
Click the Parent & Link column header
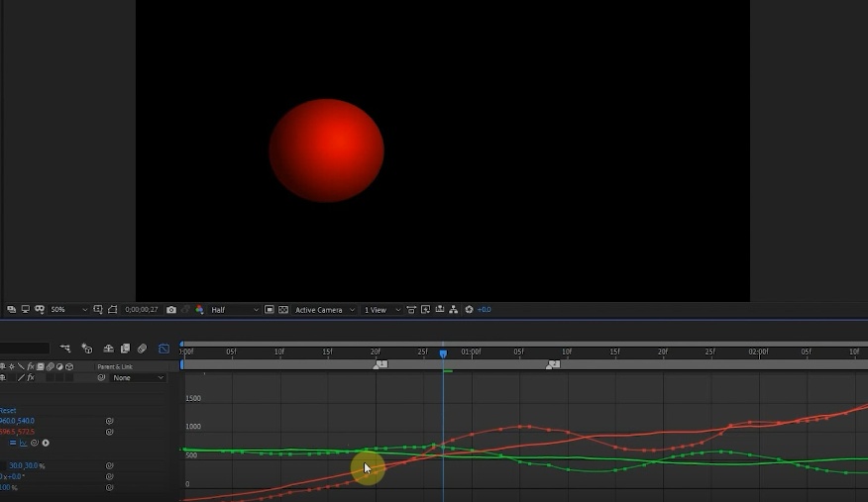point(115,366)
